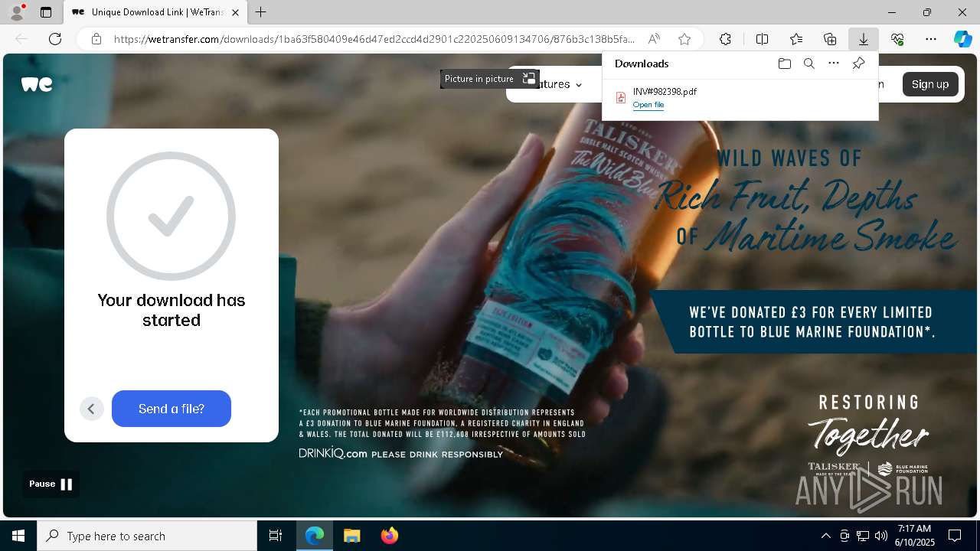Image resolution: width=980 pixels, height=551 pixels.
Task: Click the taskbar clock and date
Action: [916, 536]
